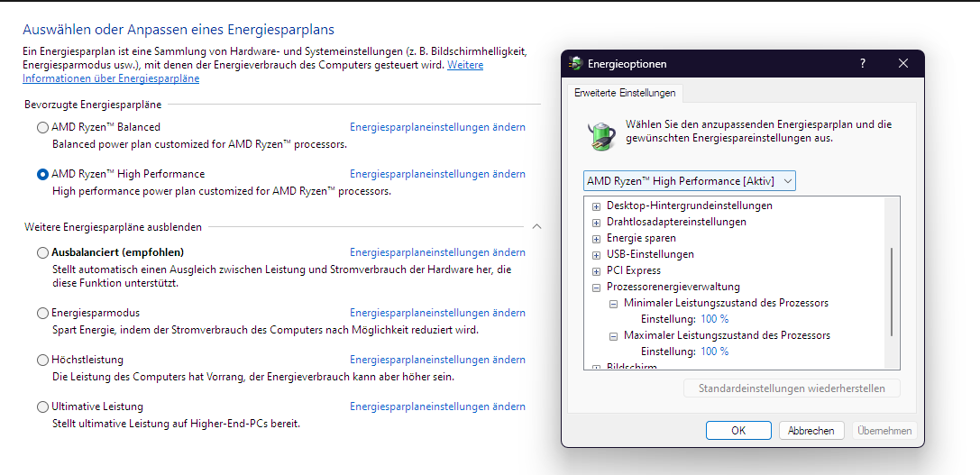Open plan settings link for Höchstleistung
This screenshot has width=980, height=475.
click(437, 360)
